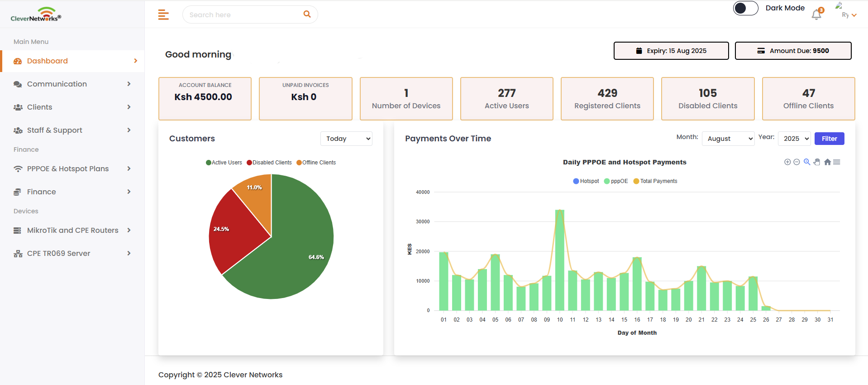
Task: Click the Amount Due: 9500 button
Action: click(x=793, y=51)
